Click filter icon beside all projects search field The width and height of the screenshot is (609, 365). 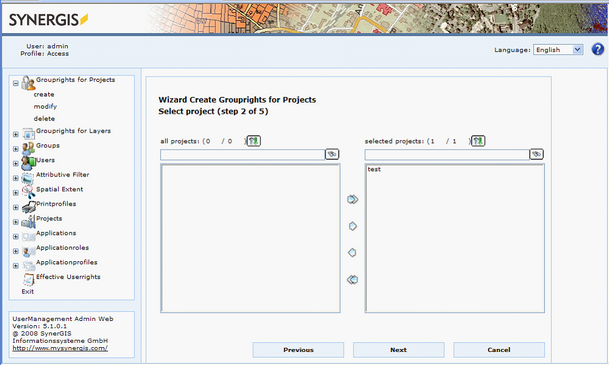[x=332, y=154]
